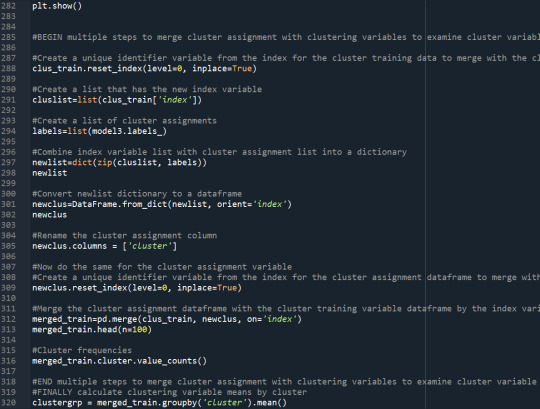Screen dimensions: 540x409
Task: Click the 'index' string on line 291
Action: click(175, 100)
